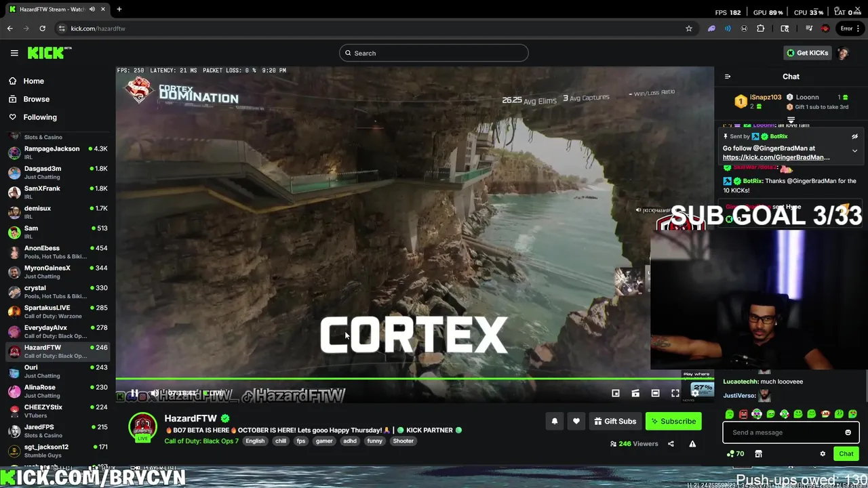Open SpartakusLIVE's channel
The height and width of the screenshot is (488, 868).
[58, 312]
